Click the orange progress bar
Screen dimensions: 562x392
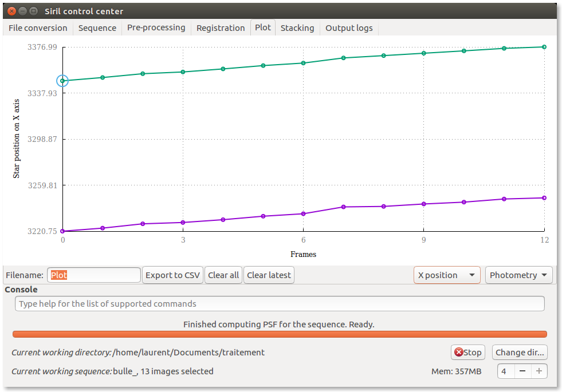coord(280,334)
